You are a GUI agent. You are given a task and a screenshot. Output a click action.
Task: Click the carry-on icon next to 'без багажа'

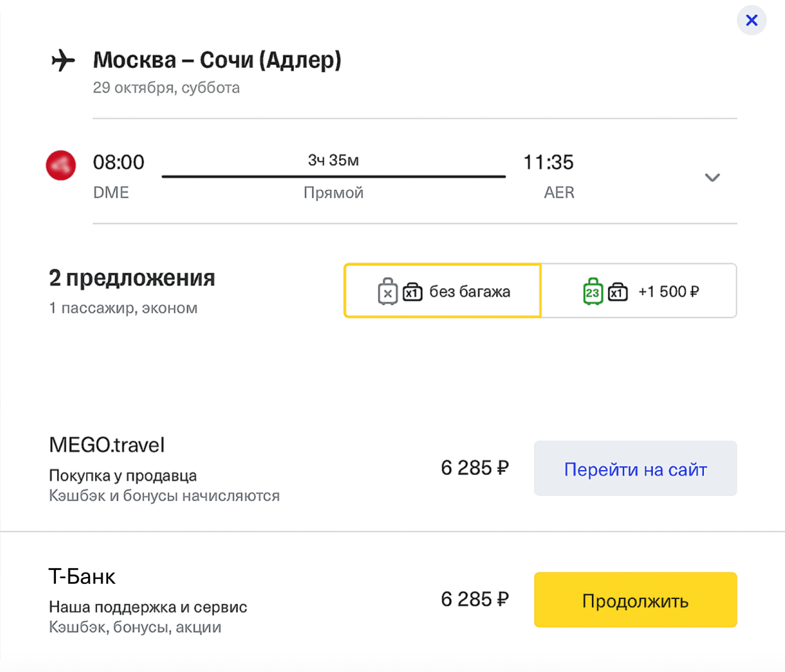(413, 292)
